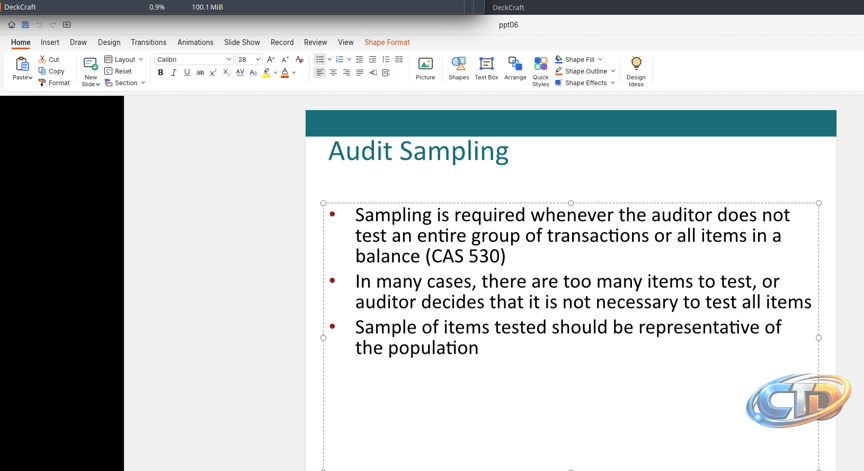Open the text vertical alignment option
This screenshot has width=864, height=471.
[386, 73]
